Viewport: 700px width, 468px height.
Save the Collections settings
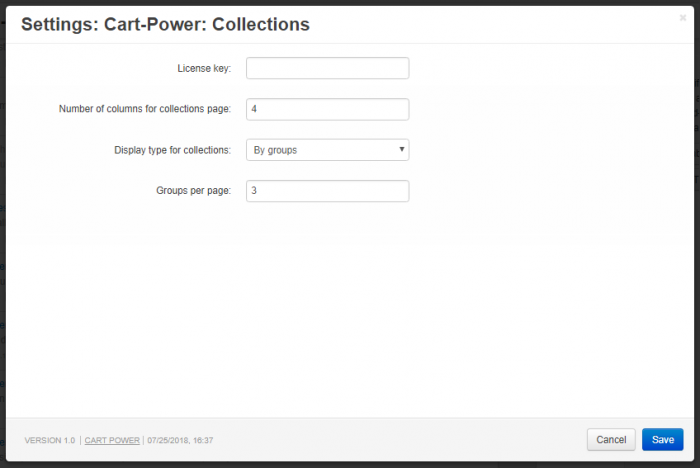tap(662, 440)
